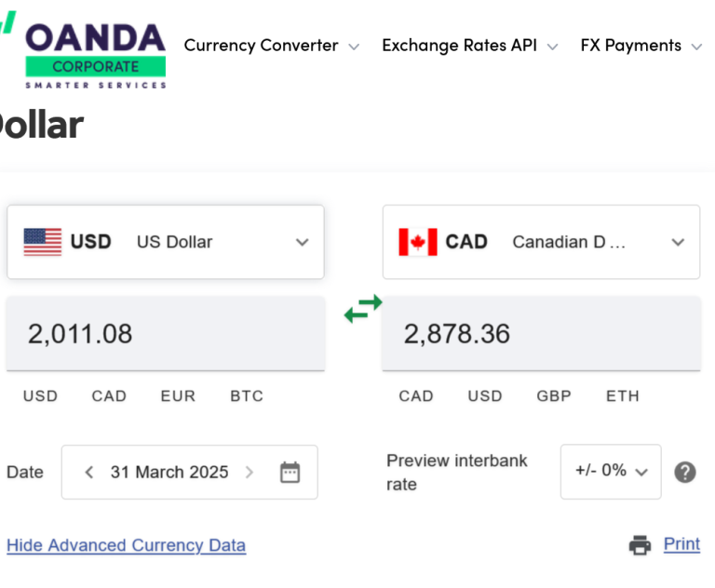
Task: Expand the CAD Canadian Dollar currency dropdown
Action: tap(678, 242)
